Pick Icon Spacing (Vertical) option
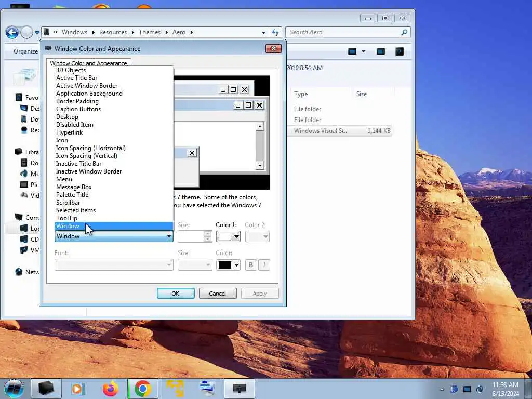 (114, 156)
